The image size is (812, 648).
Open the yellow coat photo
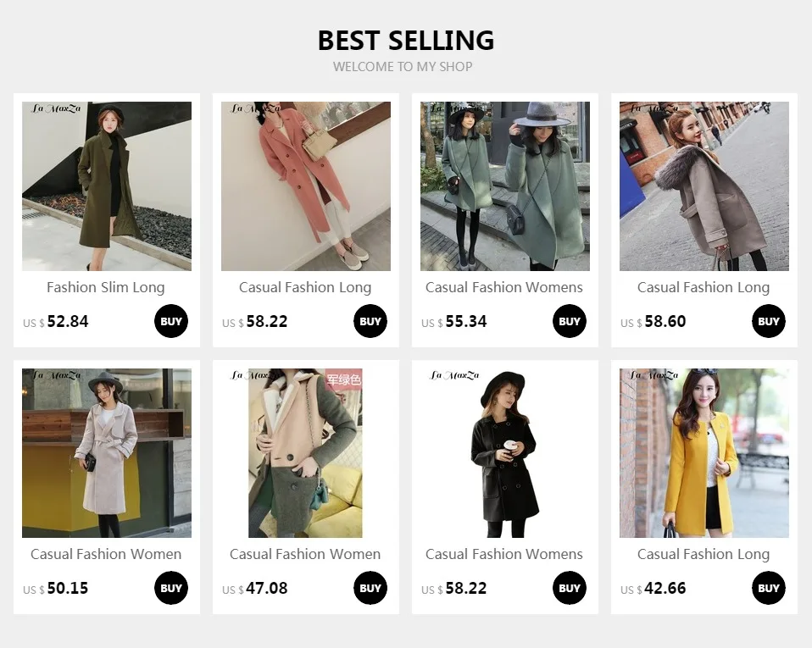coord(704,453)
